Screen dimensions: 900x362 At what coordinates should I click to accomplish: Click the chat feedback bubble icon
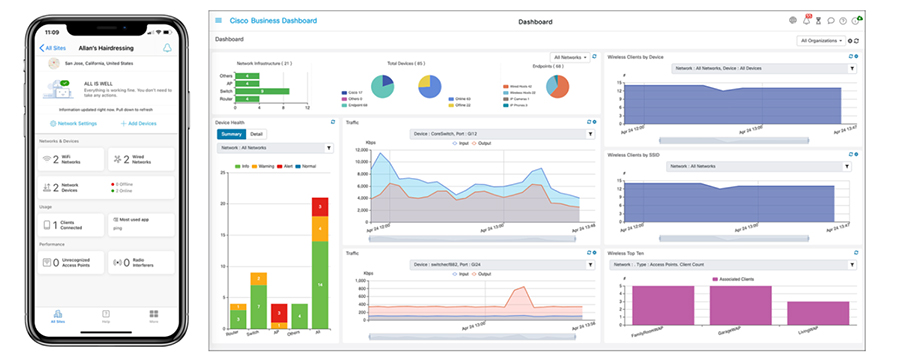coord(831,21)
